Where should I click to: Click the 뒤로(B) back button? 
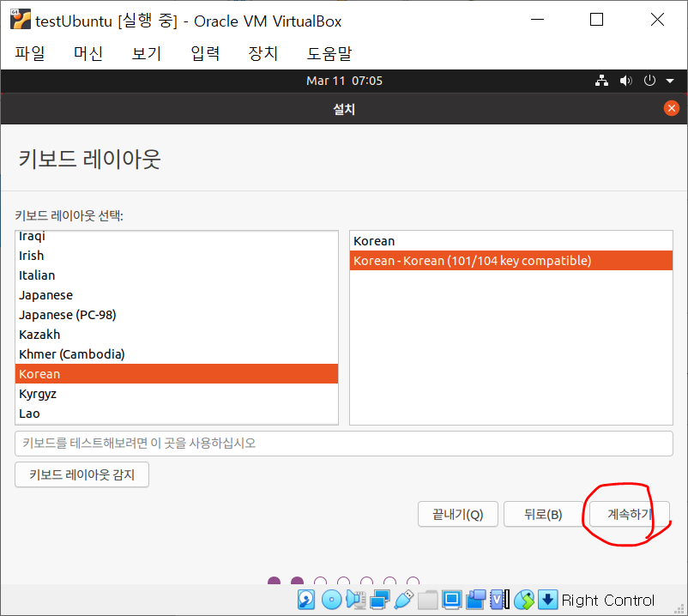point(543,514)
